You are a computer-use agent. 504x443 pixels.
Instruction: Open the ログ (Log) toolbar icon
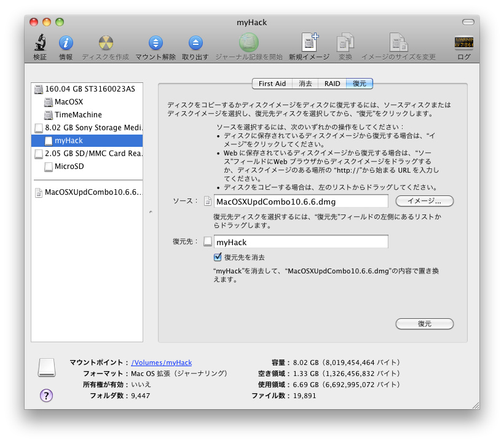[x=464, y=44]
